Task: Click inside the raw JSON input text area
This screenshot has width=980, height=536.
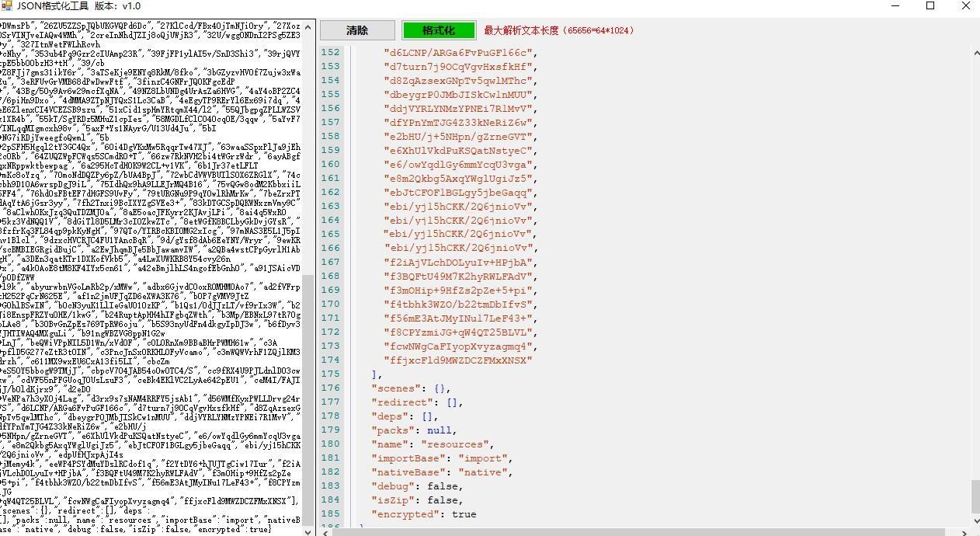Action: (x=148, y=233)
